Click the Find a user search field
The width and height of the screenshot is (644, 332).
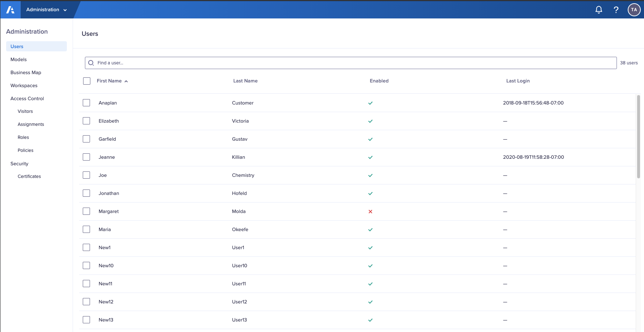tap(351, 63)
